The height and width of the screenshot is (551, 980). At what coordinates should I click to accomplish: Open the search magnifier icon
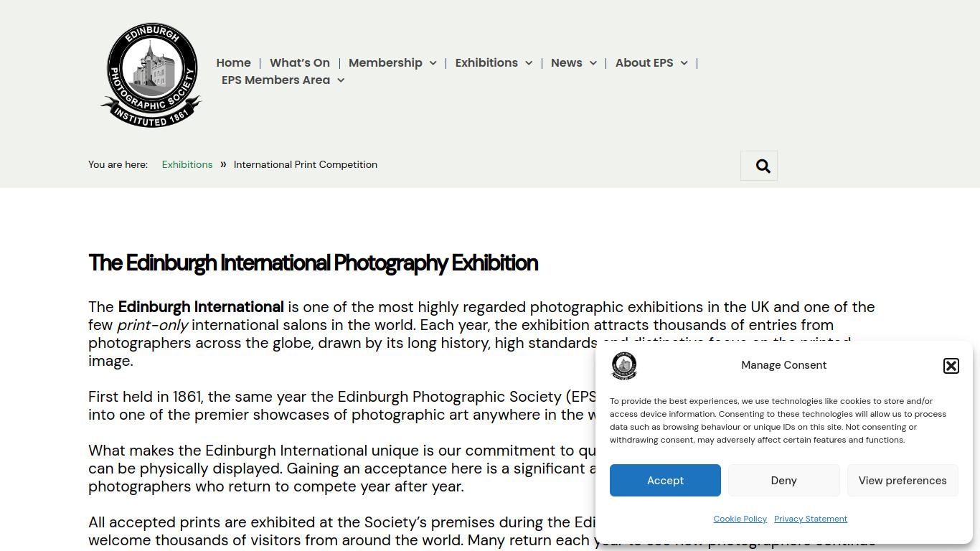tap(763, 166)
